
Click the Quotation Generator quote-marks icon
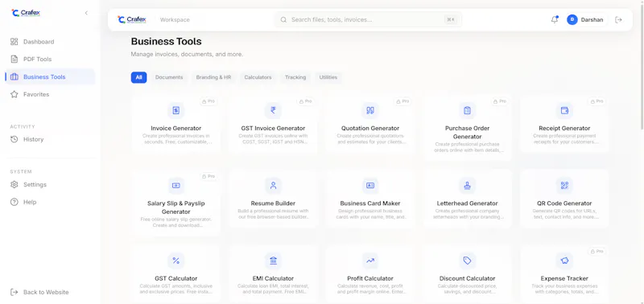[x=370, y=110]
